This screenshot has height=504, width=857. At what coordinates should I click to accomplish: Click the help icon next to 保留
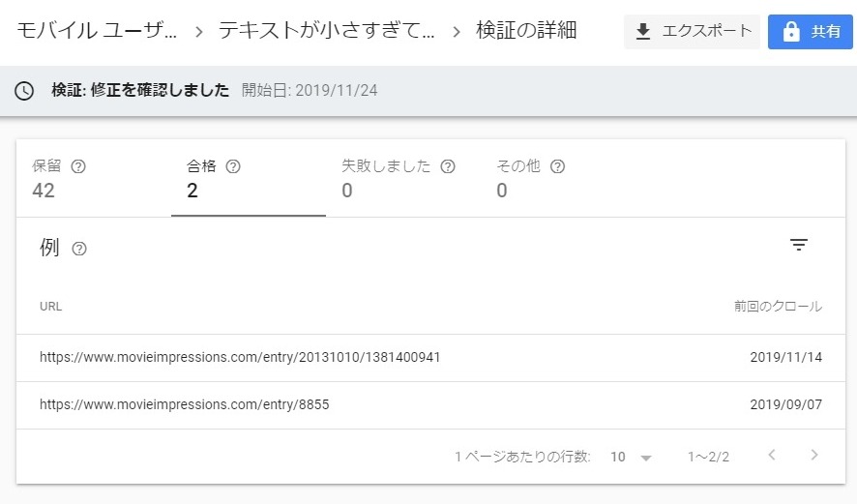(78, 166)
